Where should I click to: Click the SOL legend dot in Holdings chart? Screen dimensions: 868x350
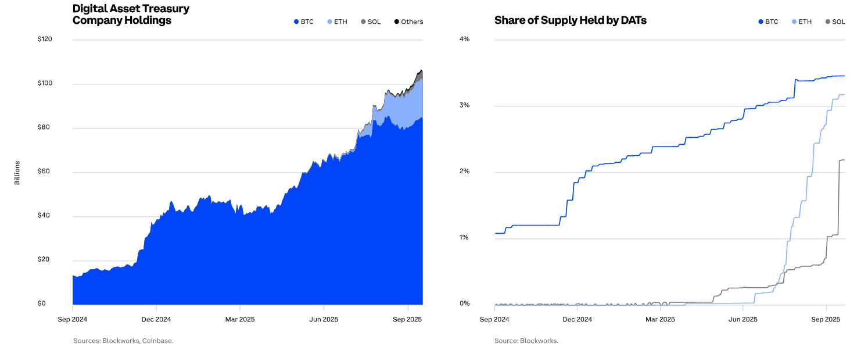pyautogui.click(x=363, y=22)
